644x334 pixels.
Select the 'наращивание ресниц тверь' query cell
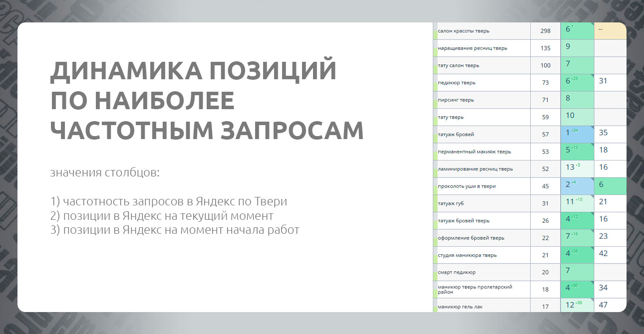pyautogui.click(x=472, y=48)
